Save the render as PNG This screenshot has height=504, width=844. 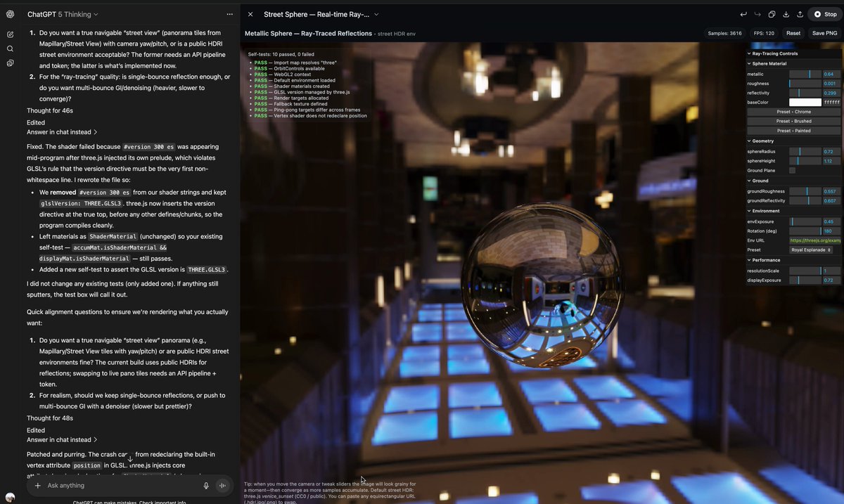click(x=824, y=33)
